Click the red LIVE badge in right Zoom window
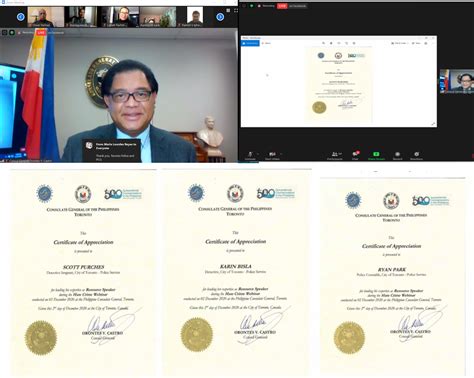This screenshot has width=474, height=378. (282, 6)
